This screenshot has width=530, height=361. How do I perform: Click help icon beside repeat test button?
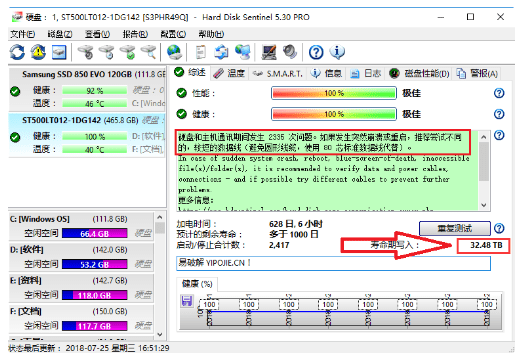(499, 228)
